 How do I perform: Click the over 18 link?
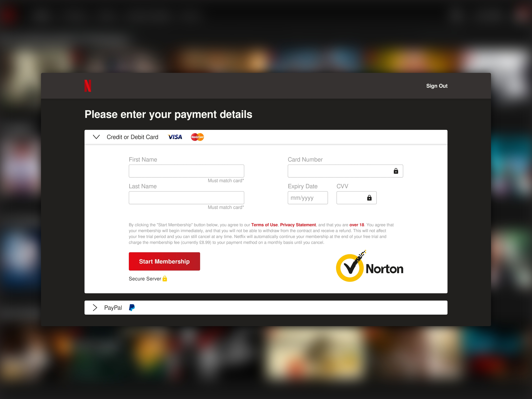[x=356, y=225]
